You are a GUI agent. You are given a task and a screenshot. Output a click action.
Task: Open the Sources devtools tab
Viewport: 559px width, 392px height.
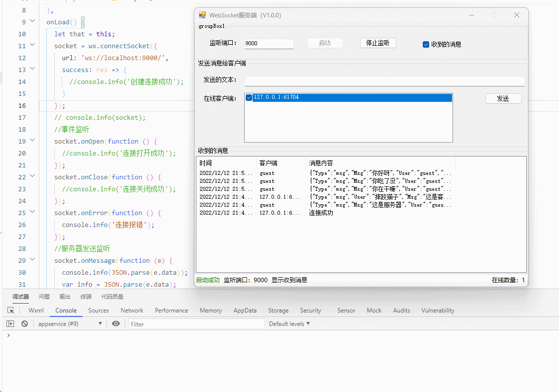(98, 310)
